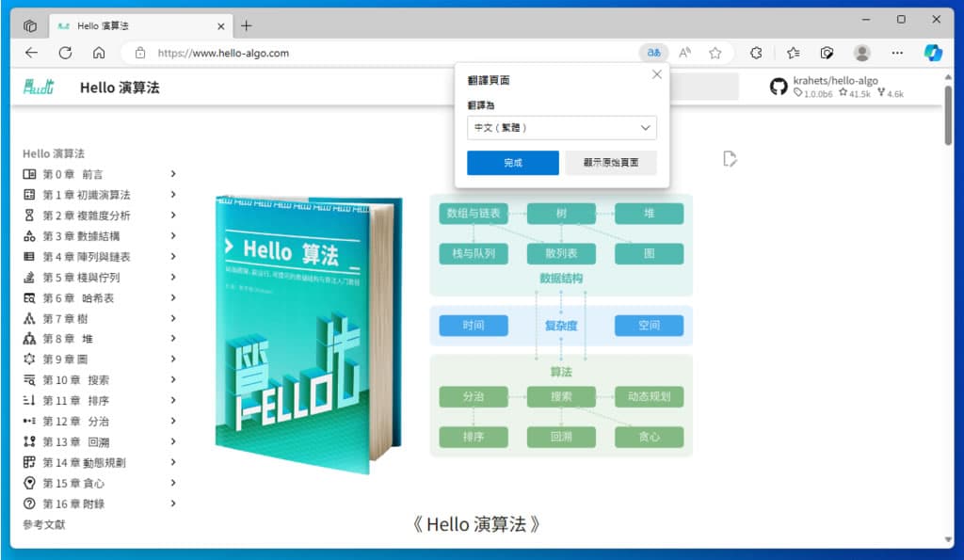
Task: Open 第 9 章 圖 chapter
Action: pos(65,360)
